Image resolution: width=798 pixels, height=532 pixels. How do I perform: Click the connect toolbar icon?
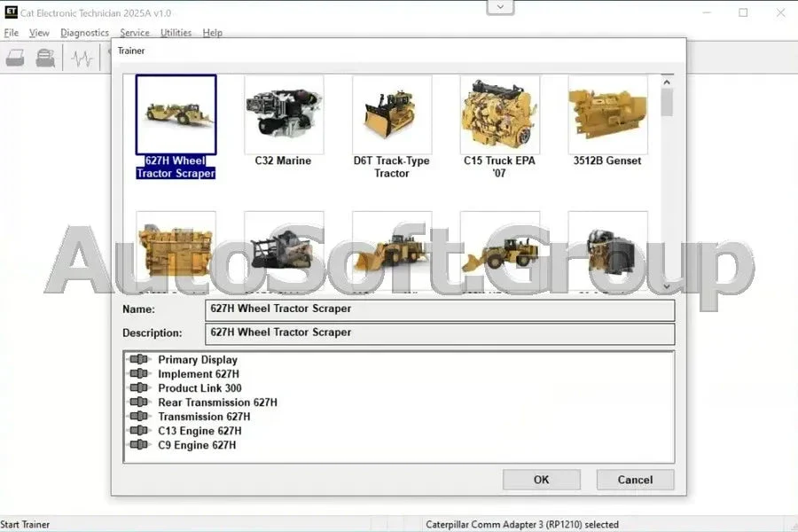(15, 59)
